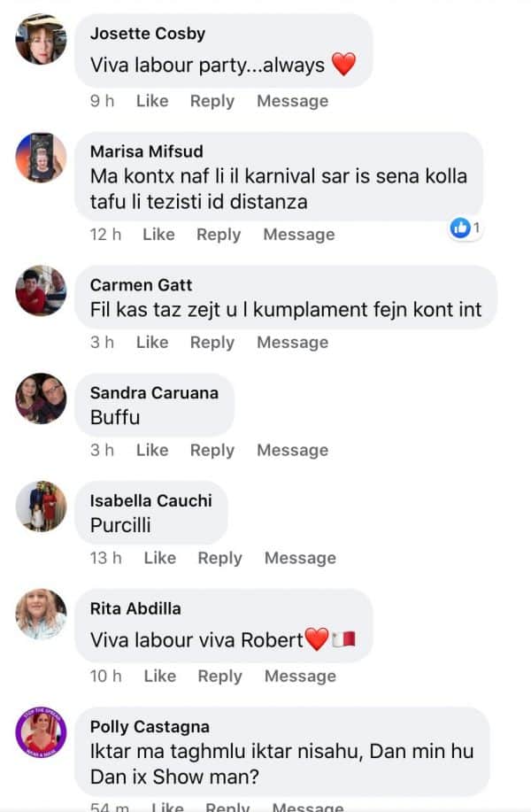The width and height of the screenshot is (531, 812).
Task: Click the Josette Cosby name link
Action: point(148,34)
